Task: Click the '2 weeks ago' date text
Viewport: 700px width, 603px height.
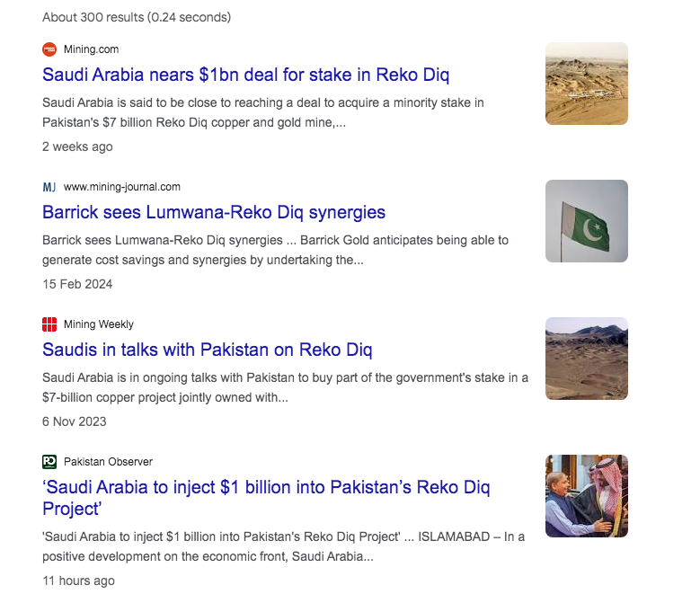Action: (x=77, y=146)
